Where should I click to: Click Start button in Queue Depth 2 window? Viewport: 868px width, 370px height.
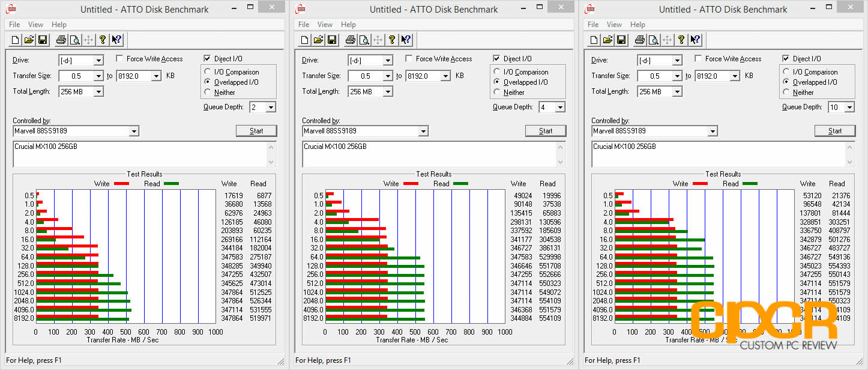pos(256,131)
